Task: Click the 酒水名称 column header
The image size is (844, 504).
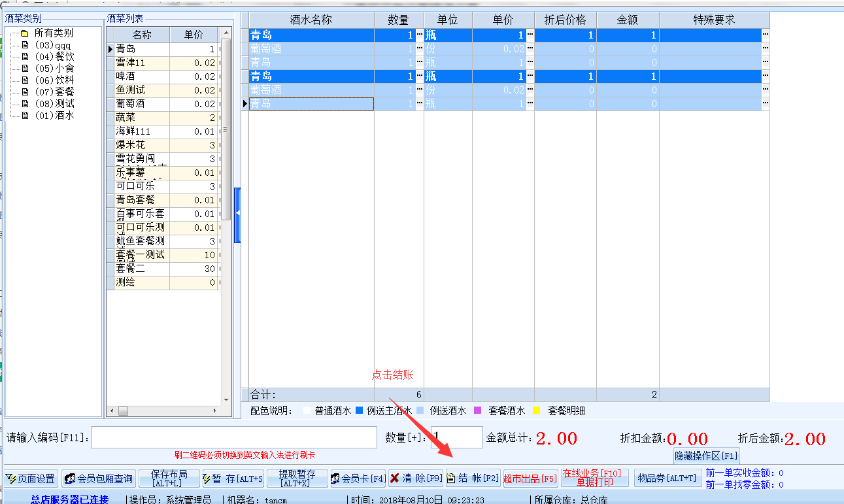Action: tap(311, 20)
